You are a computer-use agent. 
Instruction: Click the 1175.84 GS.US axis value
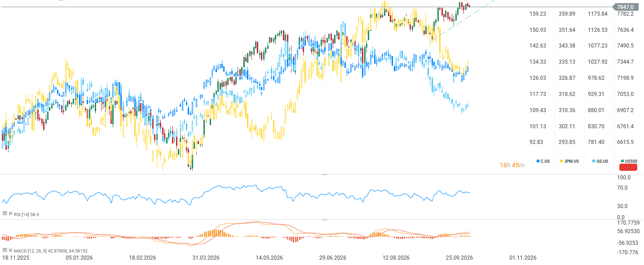(x=598, y=14)
